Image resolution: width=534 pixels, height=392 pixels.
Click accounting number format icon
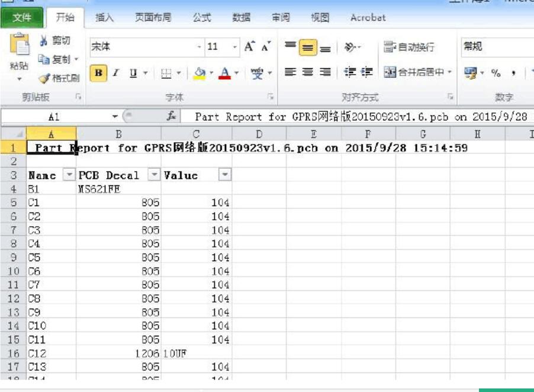coord(471,73)
